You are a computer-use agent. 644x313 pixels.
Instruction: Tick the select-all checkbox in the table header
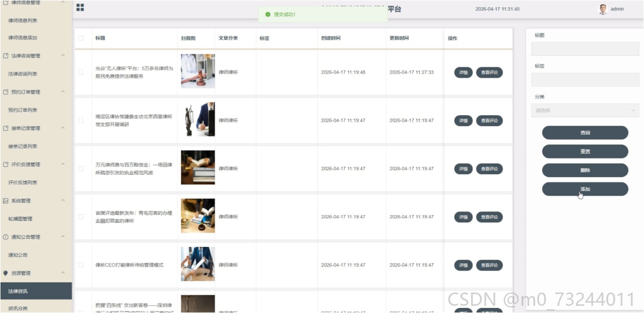[80, 38]
